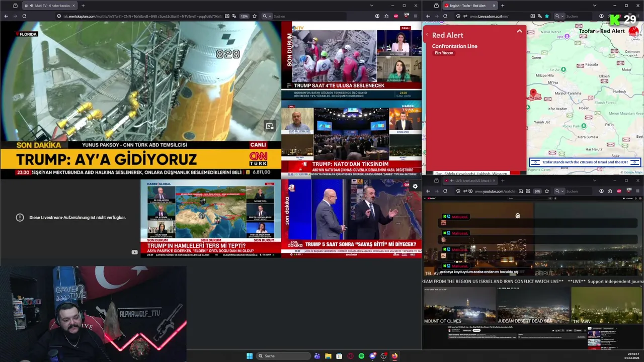This screenshot has width=644, height=362.
Task: Select the NTV stream tile
Action: pos(352,60)
